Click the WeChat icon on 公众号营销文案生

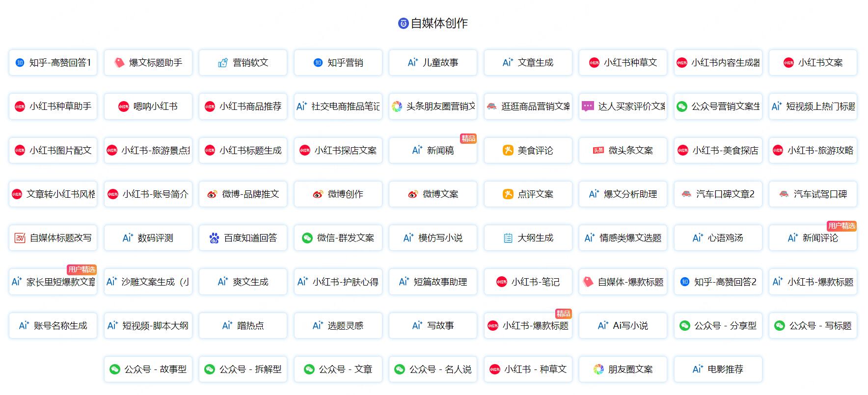[x=682, y=106]
